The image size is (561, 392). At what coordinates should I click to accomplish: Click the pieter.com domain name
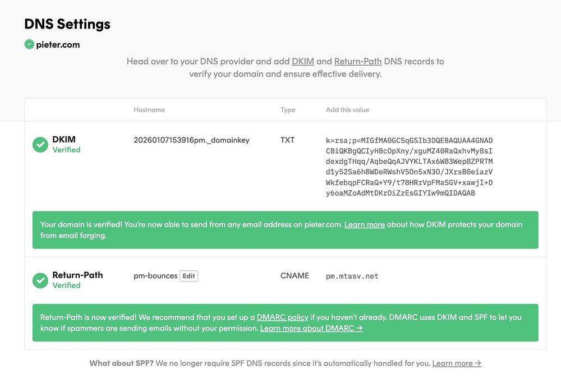[x=58, y=44]
